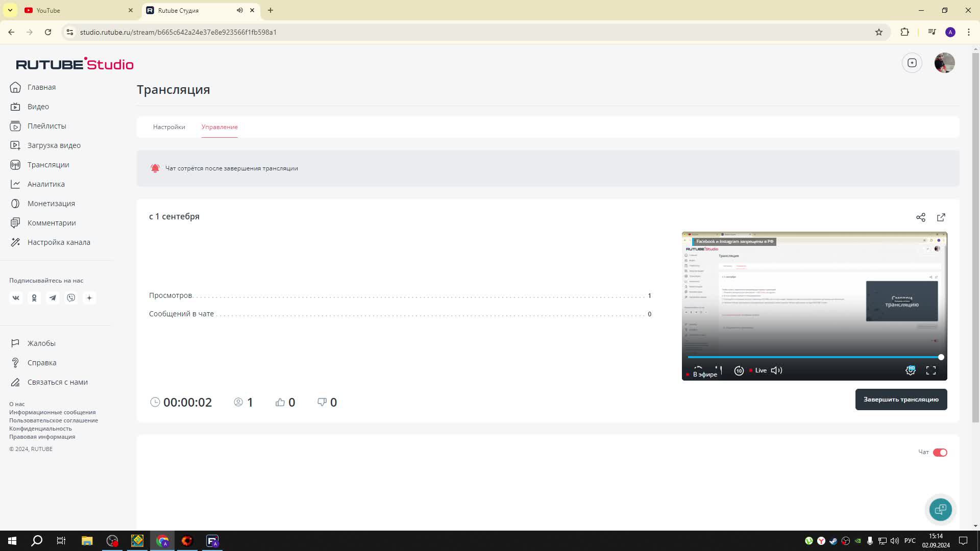Open Конфиденциальность footer link

(40, 429)
